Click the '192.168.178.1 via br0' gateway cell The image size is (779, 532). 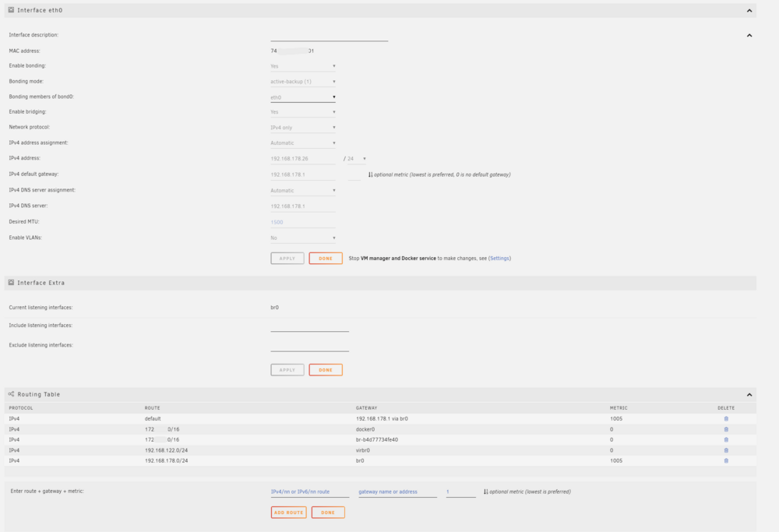pos(382,419)
